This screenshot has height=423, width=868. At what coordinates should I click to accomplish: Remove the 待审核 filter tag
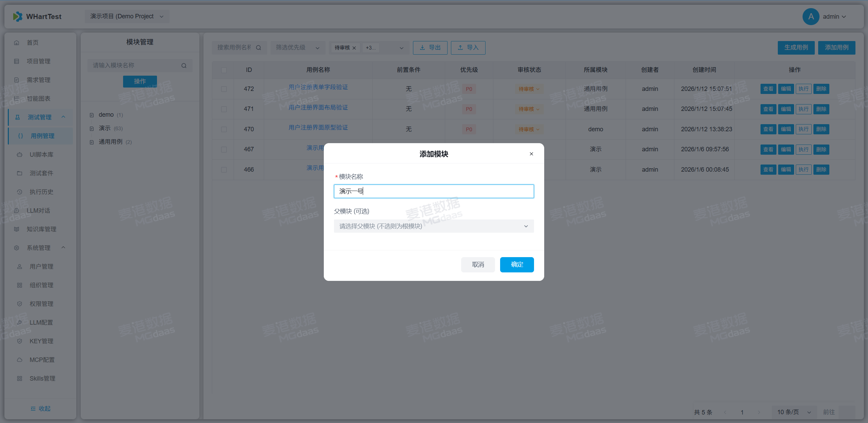click(x=354, y=48)
